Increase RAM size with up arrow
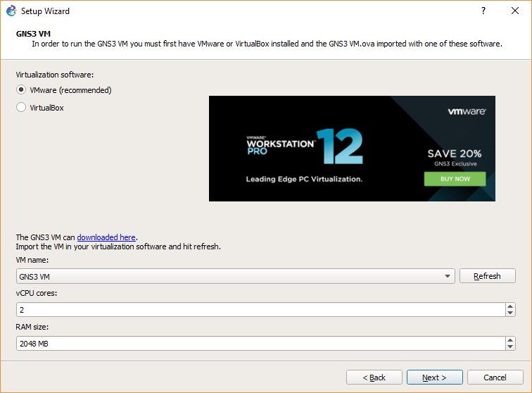The width and height of the screenshot is (532, 393). [510, 340]
